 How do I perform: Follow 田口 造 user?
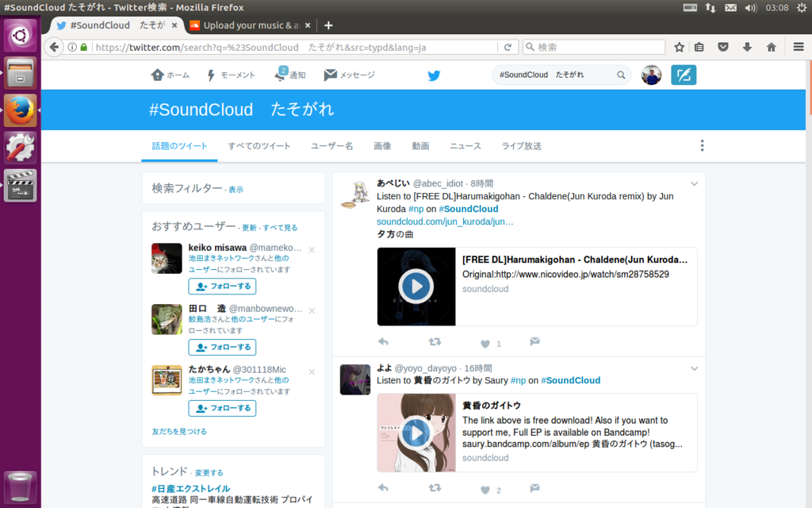click(222, 348)
